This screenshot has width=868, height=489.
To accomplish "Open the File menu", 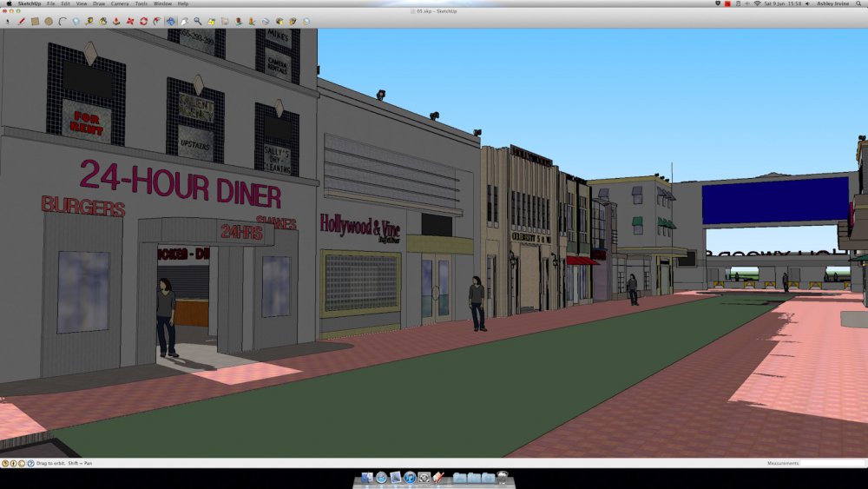I will click(51, 3).
